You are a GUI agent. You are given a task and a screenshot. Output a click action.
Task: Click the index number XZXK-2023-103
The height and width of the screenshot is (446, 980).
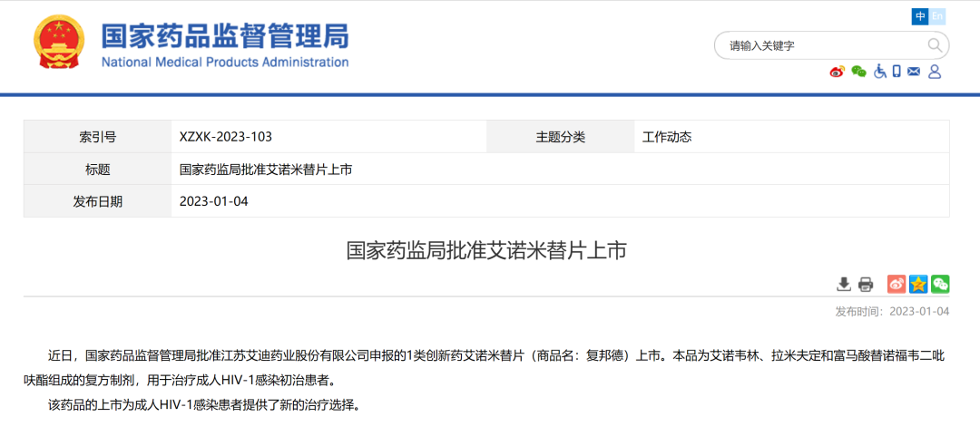pos(226,137)
